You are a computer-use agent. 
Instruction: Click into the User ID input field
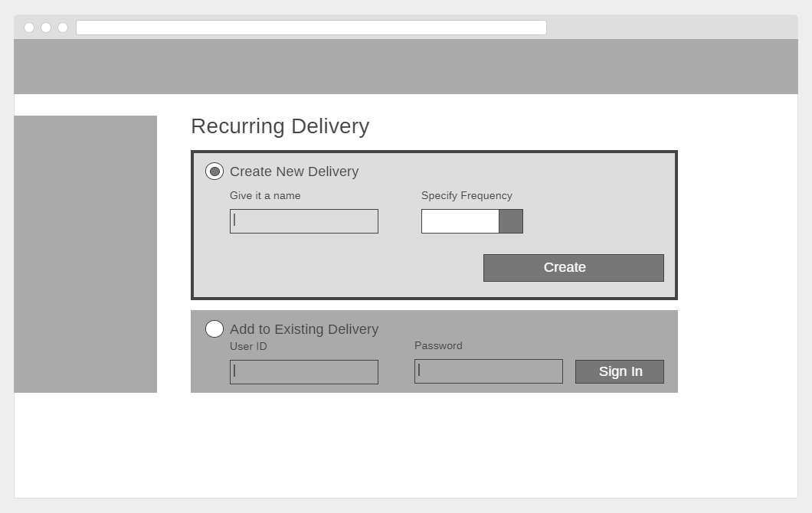click(x=304, y=372)
